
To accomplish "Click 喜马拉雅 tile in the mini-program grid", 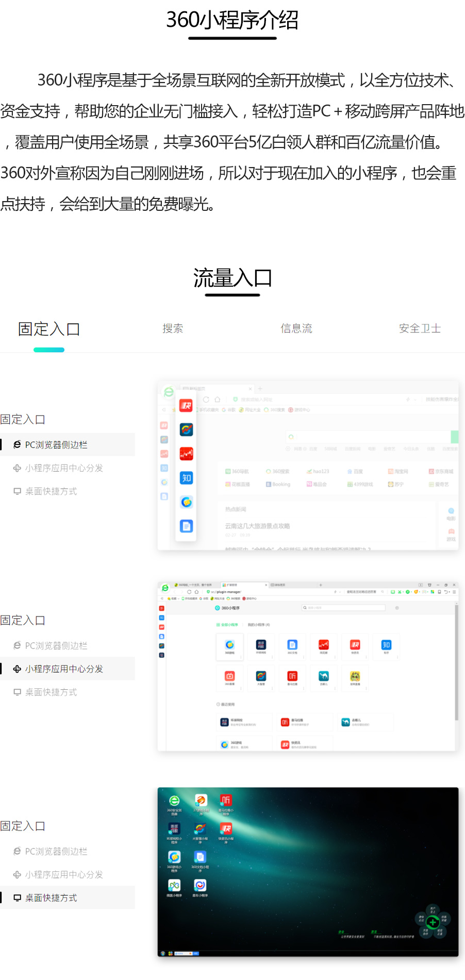I will [x=292, y=678].
